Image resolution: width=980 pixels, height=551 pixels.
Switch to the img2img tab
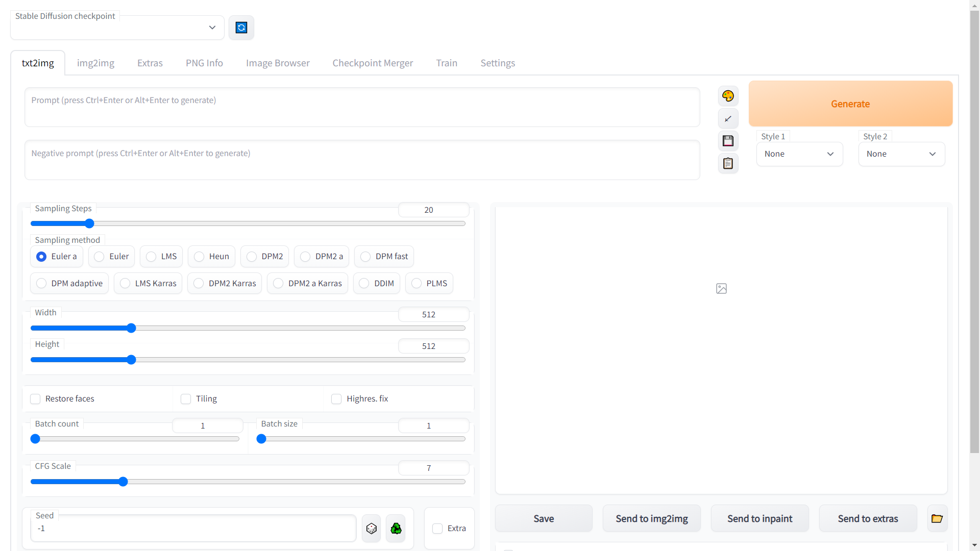(95, 63)
